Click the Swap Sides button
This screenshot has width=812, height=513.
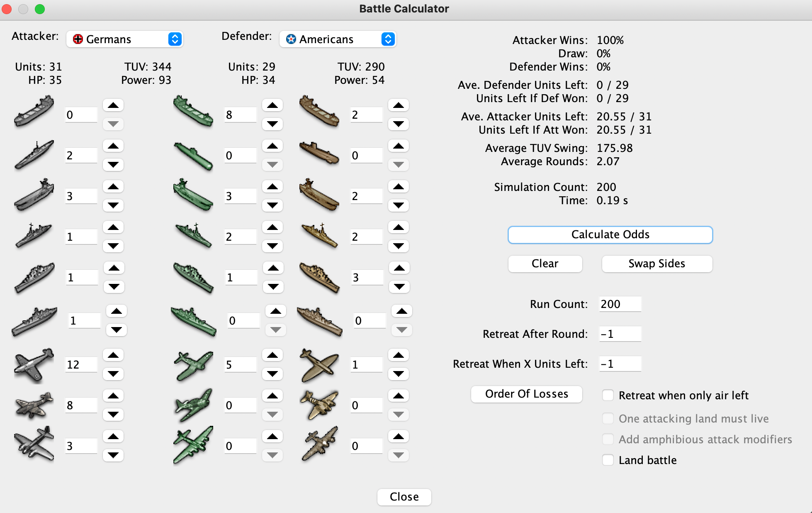[x=657, y=264]
